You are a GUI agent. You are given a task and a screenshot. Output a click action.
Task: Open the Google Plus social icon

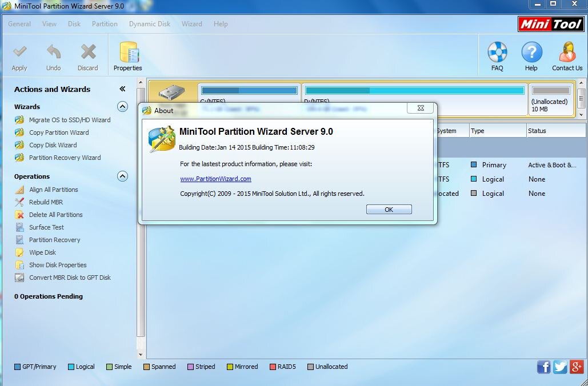pyautogui.click(x=577, y=367)
